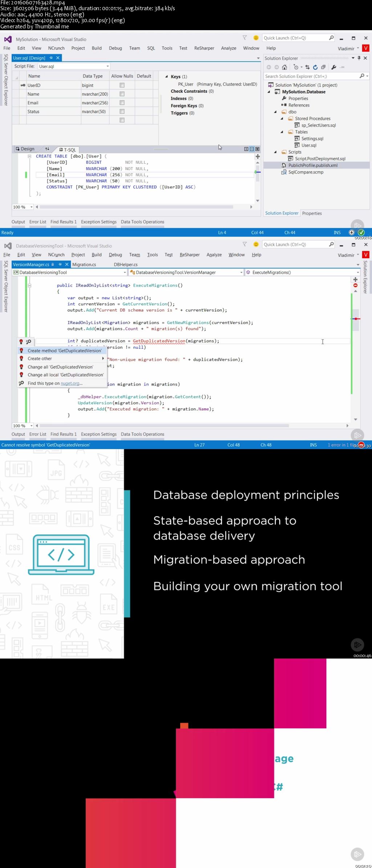Click Search Solution Explorer input field
The height and width of the screenshot is (868, 372).
[x=311, y=76]
